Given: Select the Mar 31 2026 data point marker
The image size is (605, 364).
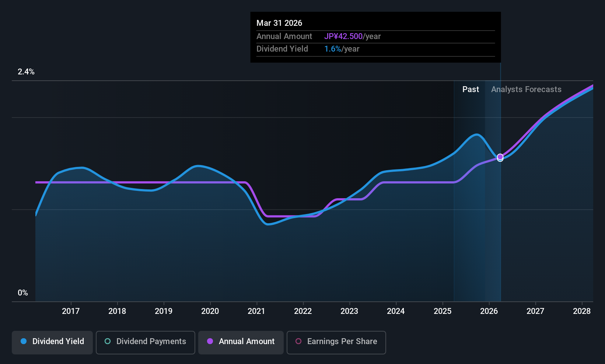Looking at the screenshot, I should pyautogui.click(x=500, y=157).
